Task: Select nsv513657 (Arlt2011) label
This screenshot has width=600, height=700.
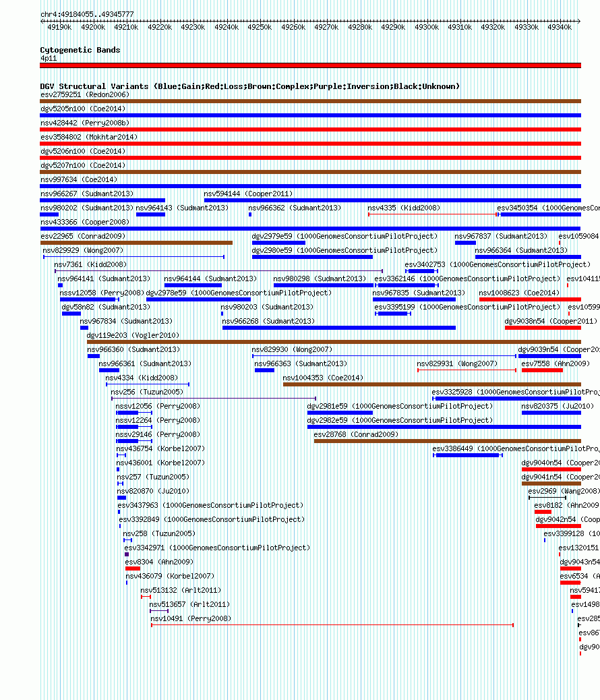Action: click(189, 605)
